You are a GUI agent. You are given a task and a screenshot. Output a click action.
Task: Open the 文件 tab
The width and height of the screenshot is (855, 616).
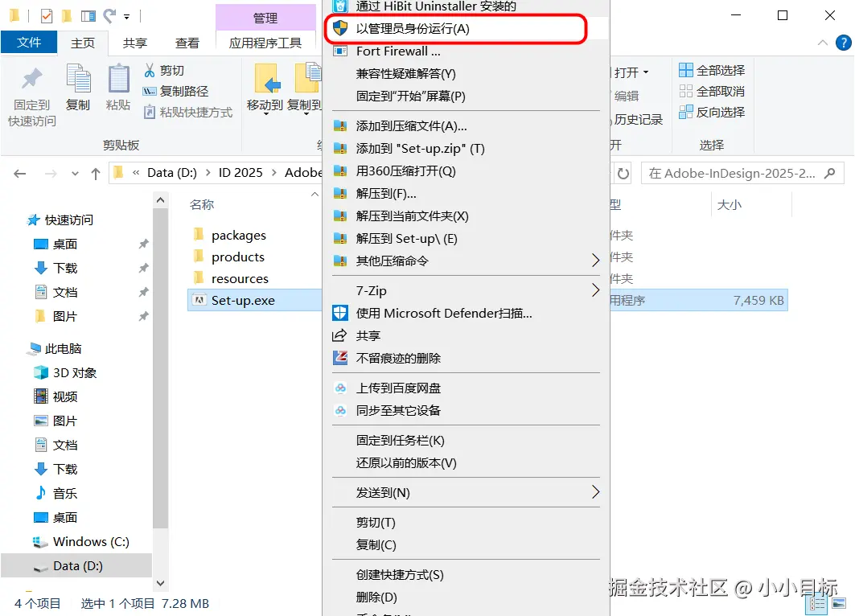point(29,43)
